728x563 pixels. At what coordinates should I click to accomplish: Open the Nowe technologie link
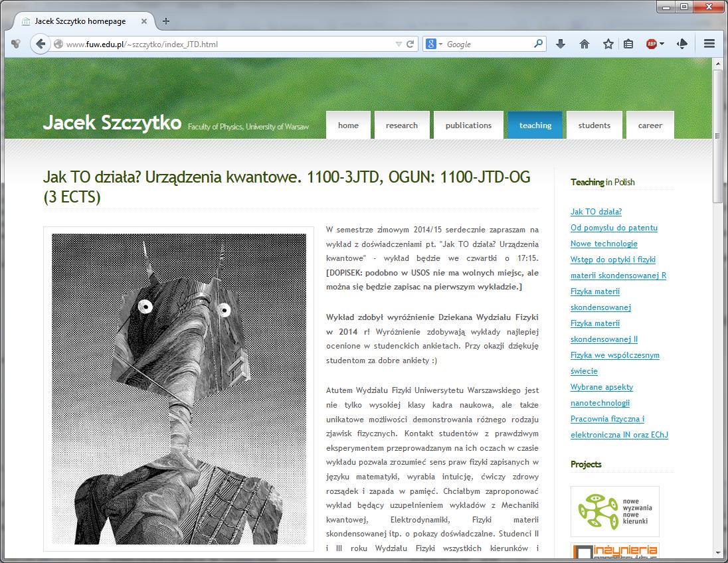click(x=604, y=244)
